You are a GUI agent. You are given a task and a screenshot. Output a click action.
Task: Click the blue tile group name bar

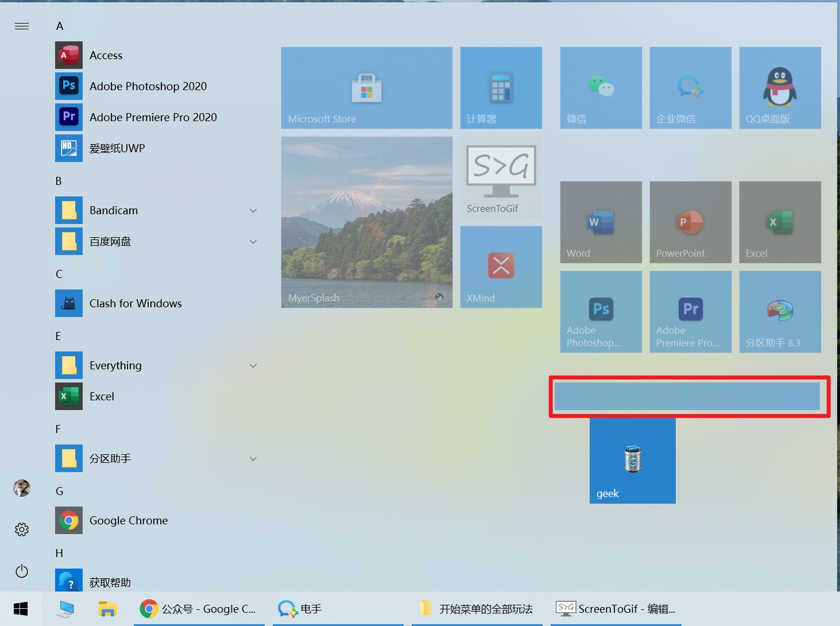[687, 396]
